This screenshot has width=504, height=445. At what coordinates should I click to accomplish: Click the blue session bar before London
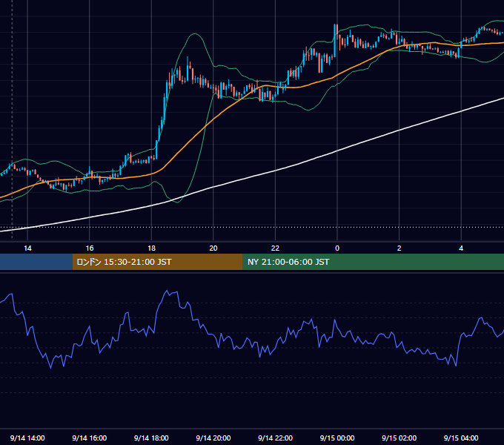coord(36,262)
